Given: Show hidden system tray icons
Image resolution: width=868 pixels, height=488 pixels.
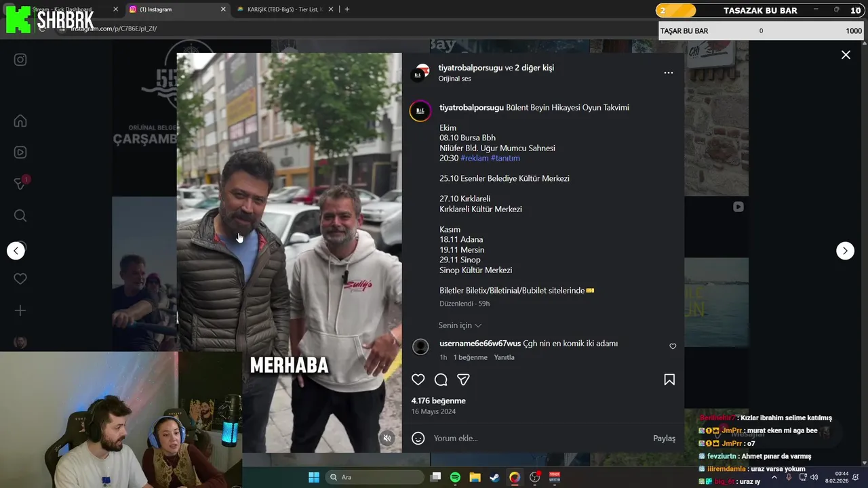Looking at the screenshot, I should (774, 477).
